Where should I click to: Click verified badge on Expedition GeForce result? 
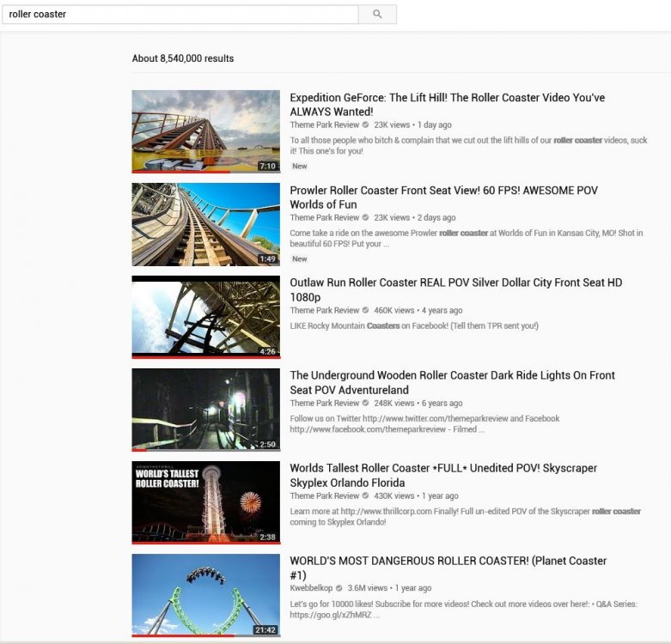pos(365,125)
